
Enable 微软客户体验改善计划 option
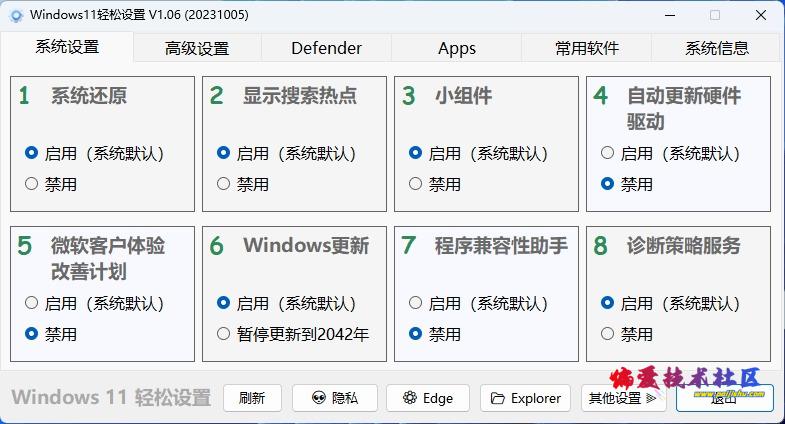coord(32,302)
